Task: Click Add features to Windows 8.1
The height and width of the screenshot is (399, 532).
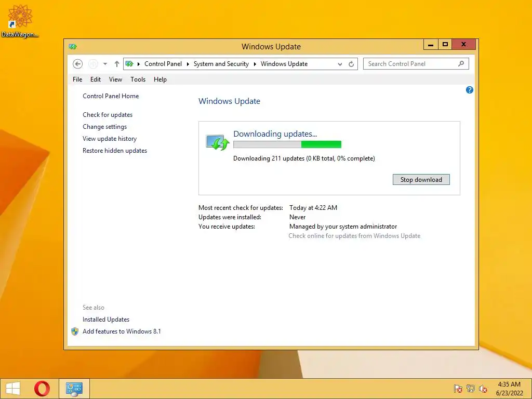Action: (x=122, y=331)
